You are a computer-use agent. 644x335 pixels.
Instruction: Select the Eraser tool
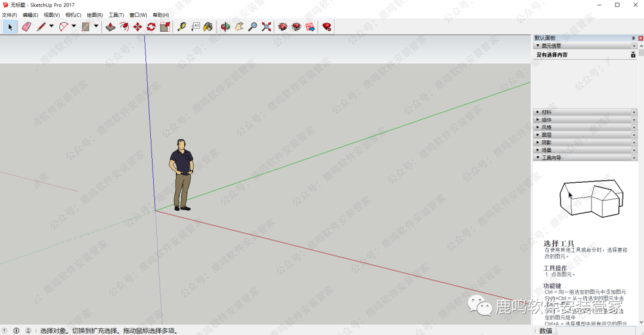pyautogui.click(x=26, y=26)
